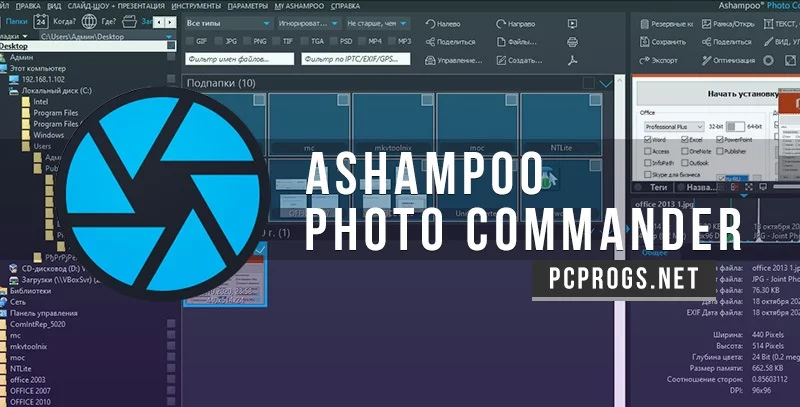This screenshot has height=407, width=800.
Task: Click red crossed icon below preview
Action: pyautogui.click(x=734, y=187)
